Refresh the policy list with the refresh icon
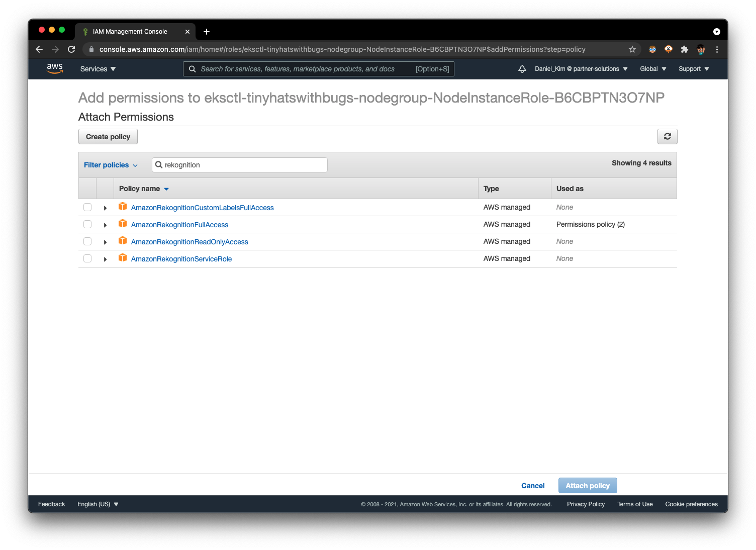Screen dimensions: 756x550 667,136
